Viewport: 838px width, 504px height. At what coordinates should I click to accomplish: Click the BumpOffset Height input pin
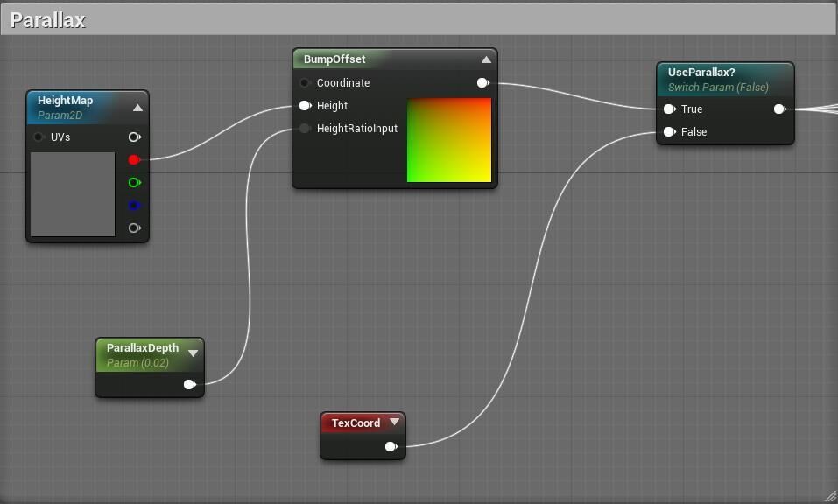coord(305,106)
